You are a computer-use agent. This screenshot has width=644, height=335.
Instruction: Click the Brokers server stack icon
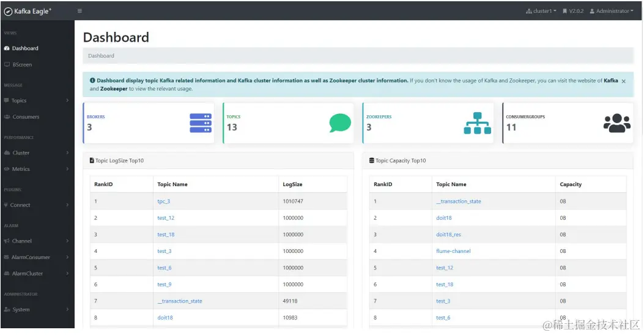(200, 123)
